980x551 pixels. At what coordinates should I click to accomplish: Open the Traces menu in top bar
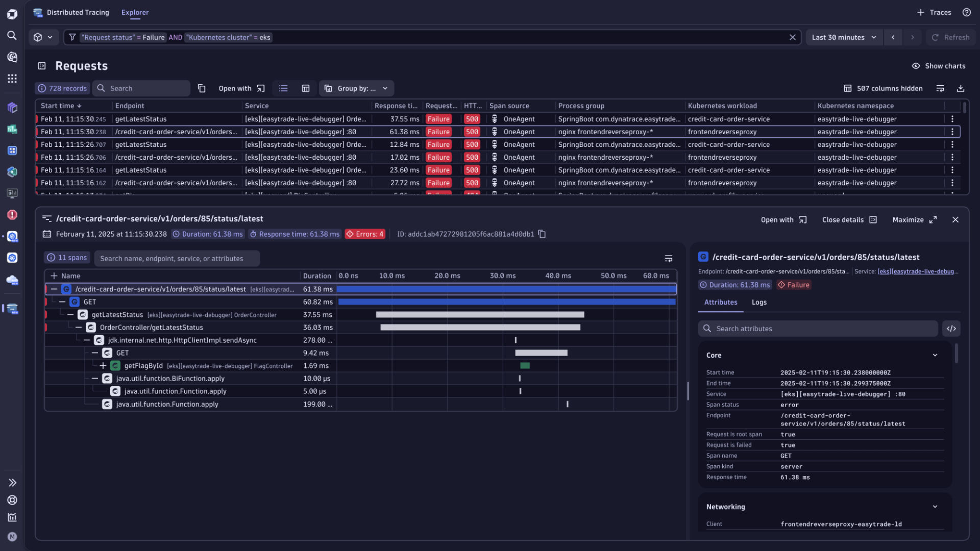(x=934, y=12)
